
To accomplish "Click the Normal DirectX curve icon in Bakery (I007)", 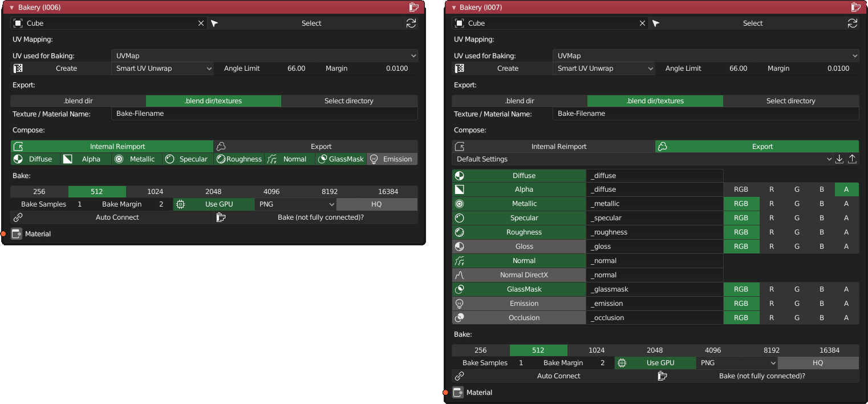I will click(x=459, y=275).
